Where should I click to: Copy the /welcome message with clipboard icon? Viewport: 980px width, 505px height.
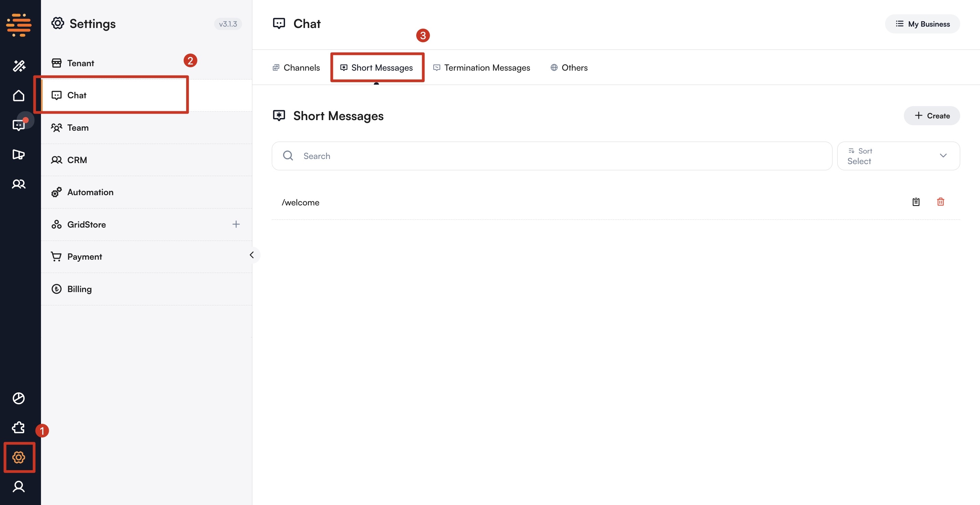click(916, 202)
